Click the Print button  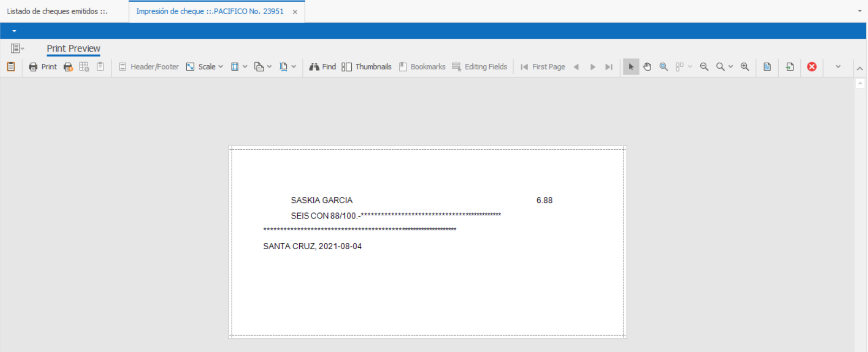click(x=43, y=67)
